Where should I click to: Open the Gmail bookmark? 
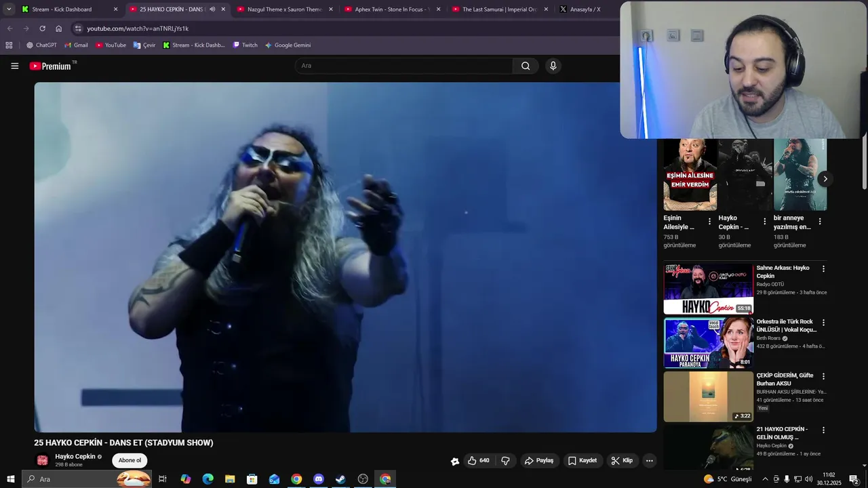(x=76, y=45)
